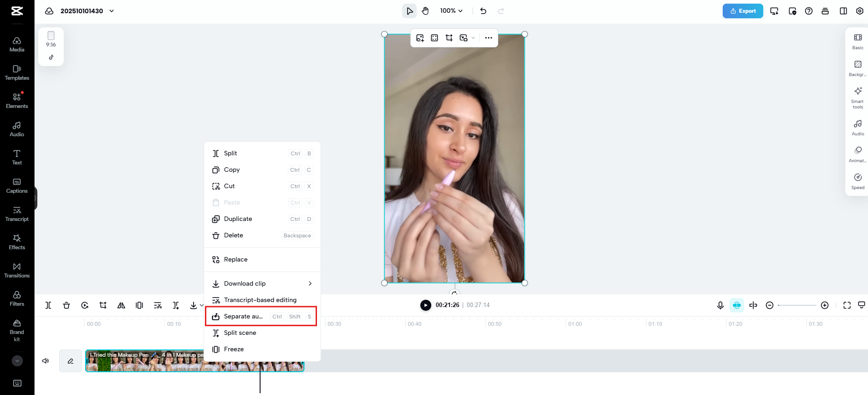Play the video preview
Screen dimensions: 868x395
coord(425,305)
